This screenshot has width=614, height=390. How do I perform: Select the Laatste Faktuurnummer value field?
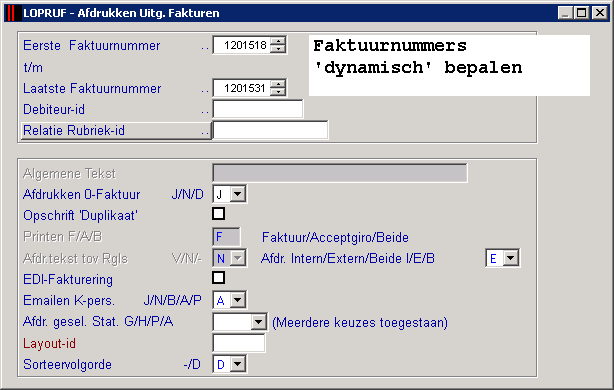pyautogui.click(x=242, y=88)
